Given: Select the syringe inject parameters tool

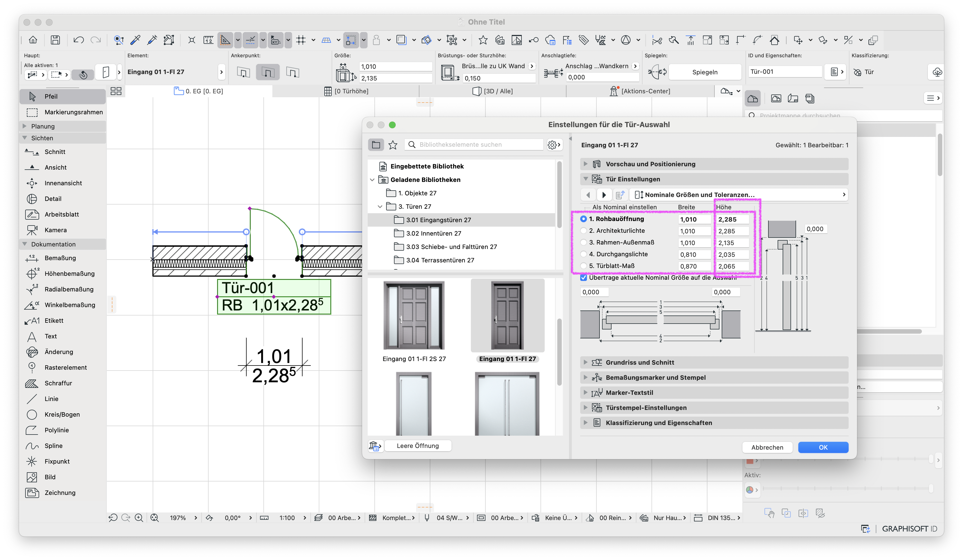Looking at the screenshot, I should point(152,40).
